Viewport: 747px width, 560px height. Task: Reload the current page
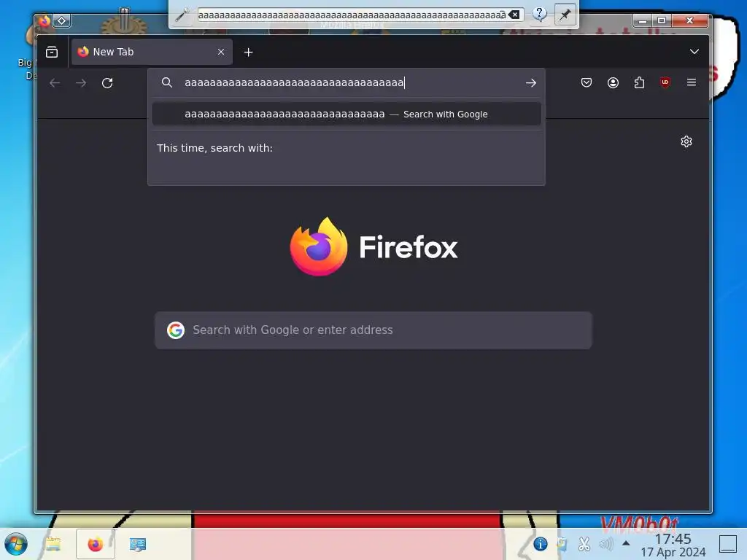pyautogui.click(x=107, y=83)
